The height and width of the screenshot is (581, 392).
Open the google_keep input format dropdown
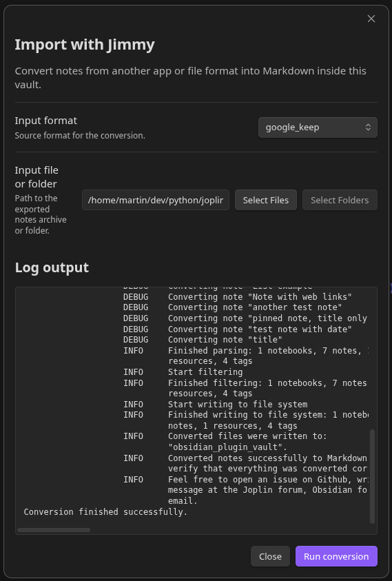(318, 128)
